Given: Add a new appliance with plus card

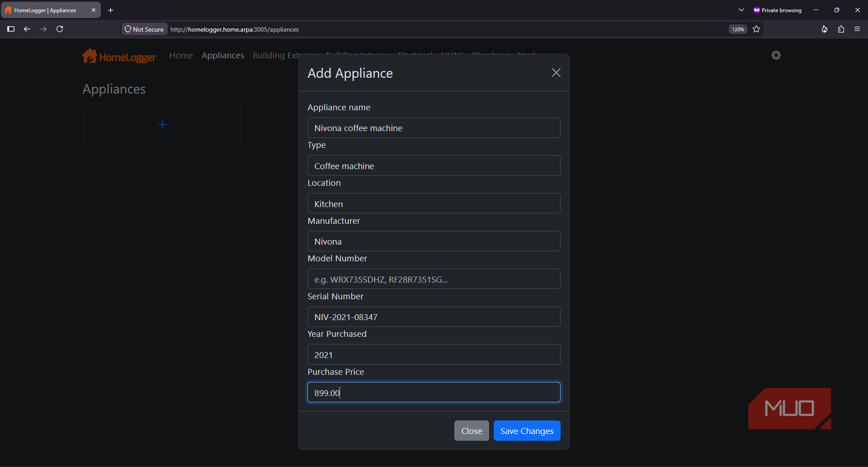Looking at the screenshot, I should pyautogui.click(x=163, y=124).
